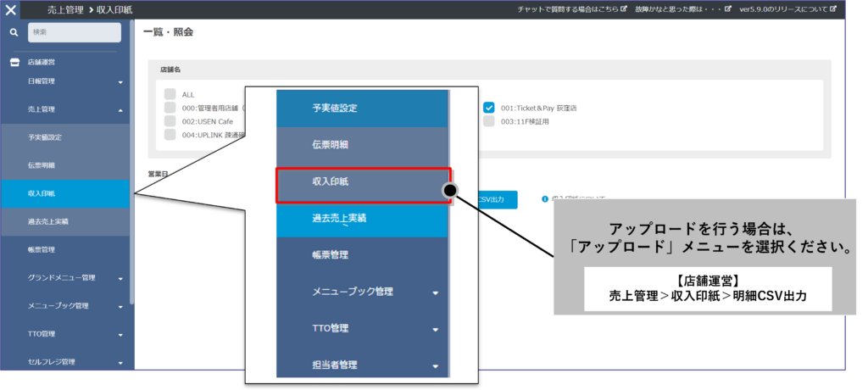The height and width of the screenshot is (390, 868).
Task: Open 伝票明細 in the left sidebar
Action: (x=64, y=165)
